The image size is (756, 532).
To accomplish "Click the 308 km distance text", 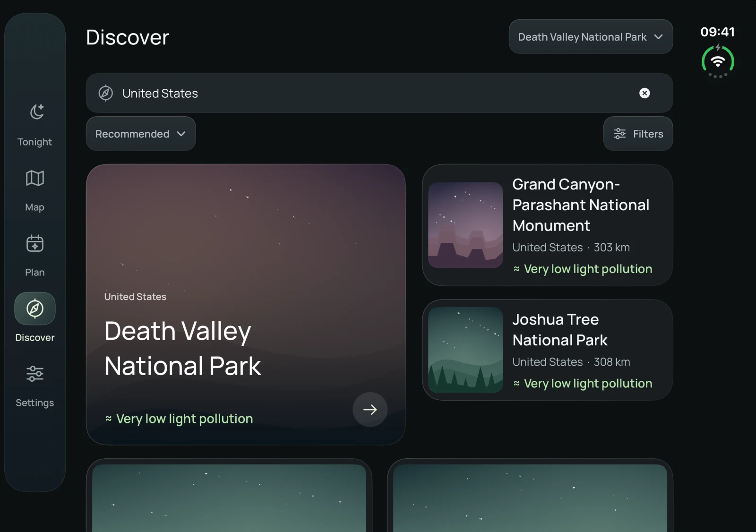I will click(612, 362).
